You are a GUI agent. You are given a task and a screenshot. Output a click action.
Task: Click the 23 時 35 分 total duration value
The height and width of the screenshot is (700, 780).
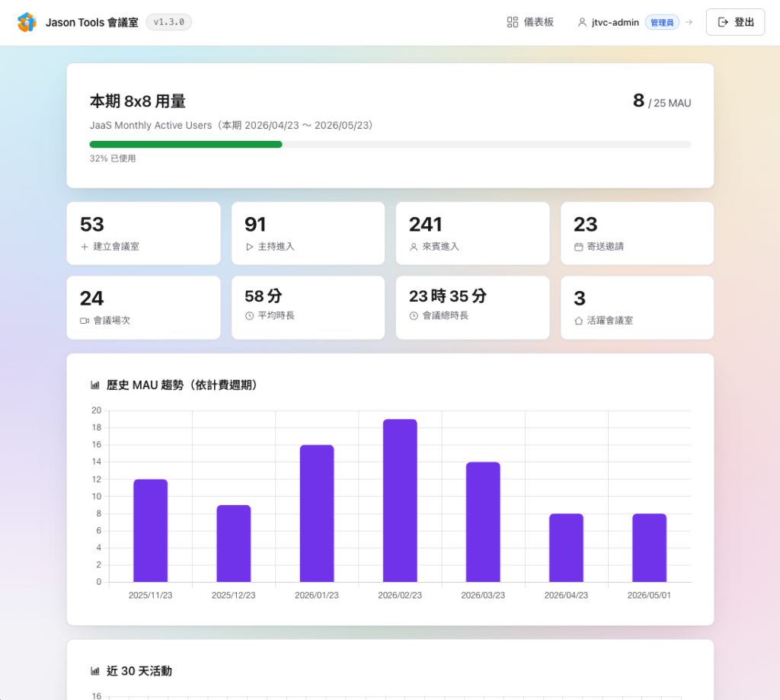tap(448, 296)
